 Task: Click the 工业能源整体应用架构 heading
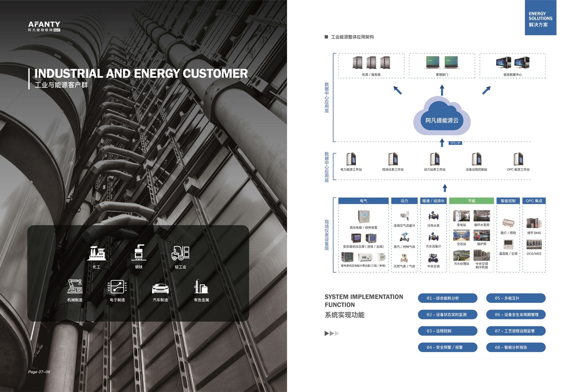point(352,37)
